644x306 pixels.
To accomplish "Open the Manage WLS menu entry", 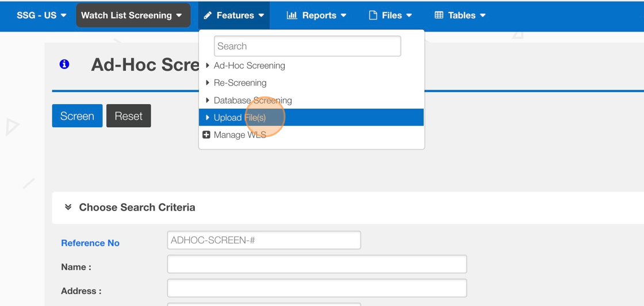I will 240,135.
